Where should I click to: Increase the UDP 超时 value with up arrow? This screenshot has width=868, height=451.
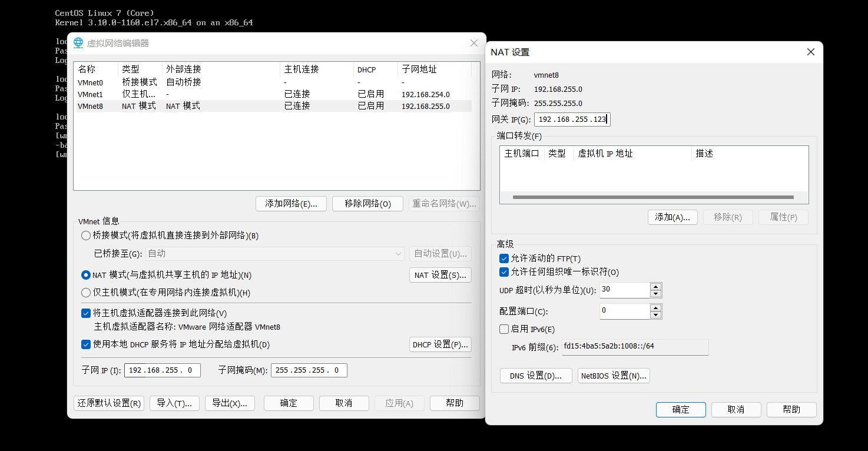[655, 286]
